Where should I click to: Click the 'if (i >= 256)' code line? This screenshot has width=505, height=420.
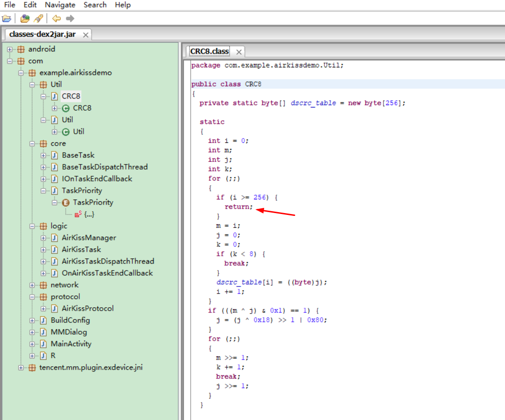point(247,198)
